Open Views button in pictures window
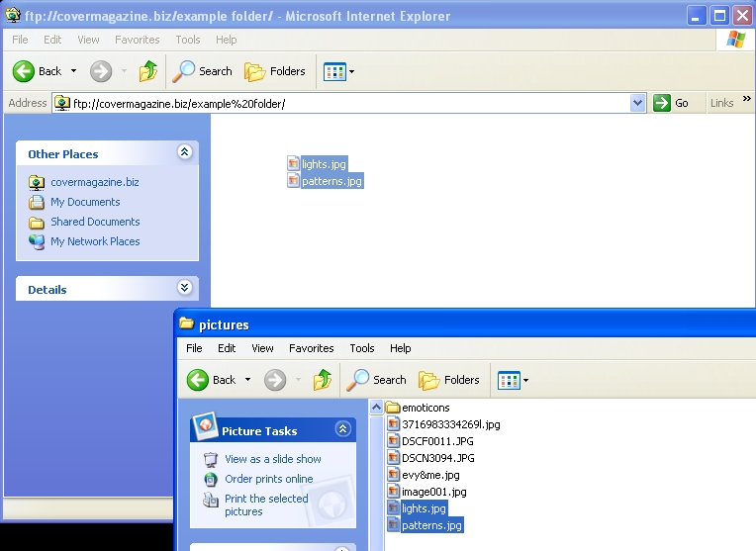756x551 pixels. click(x=509, y=380)
